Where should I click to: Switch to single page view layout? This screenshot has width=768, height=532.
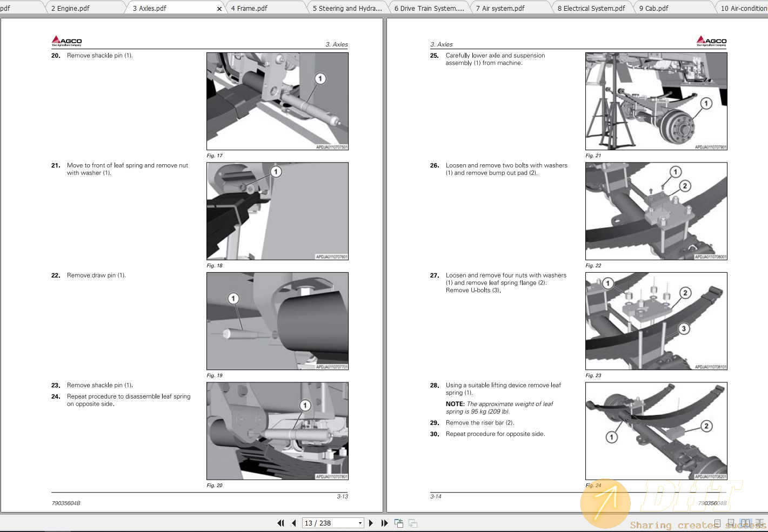717,523
